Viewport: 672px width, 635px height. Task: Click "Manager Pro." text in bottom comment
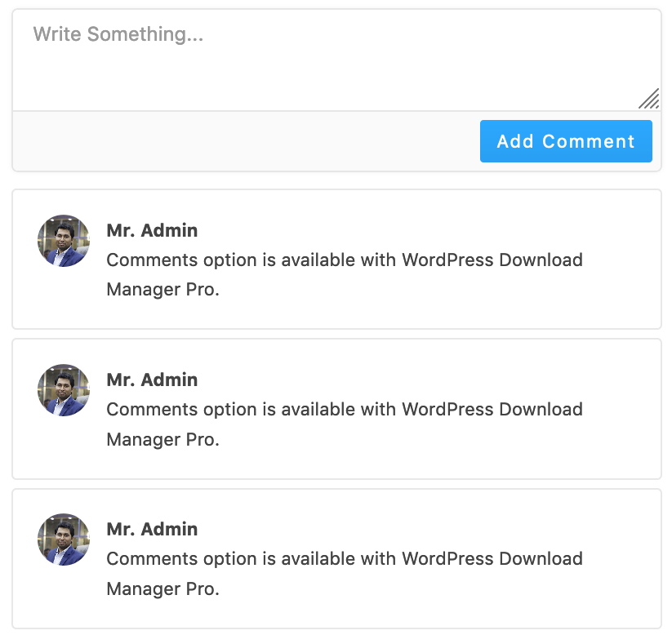[x=162, y=588]
